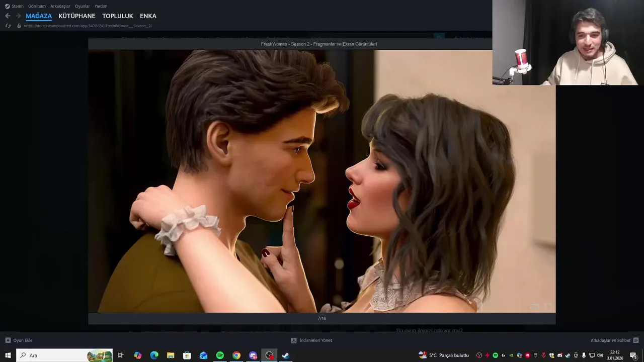Image resolution: width=644 pixels, height=362 pixels.
Task: Click the Windows Security tray icon
Action: click(x=551, y=355)
